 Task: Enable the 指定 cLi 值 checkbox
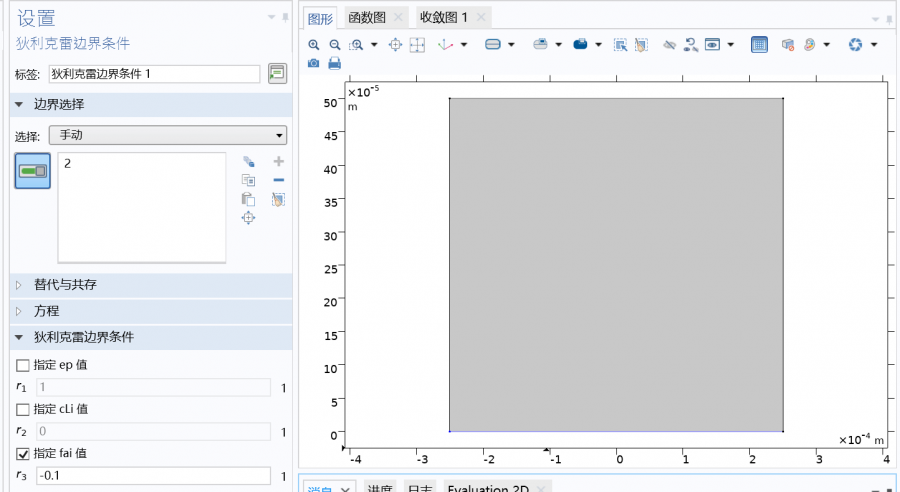(23, 409)
